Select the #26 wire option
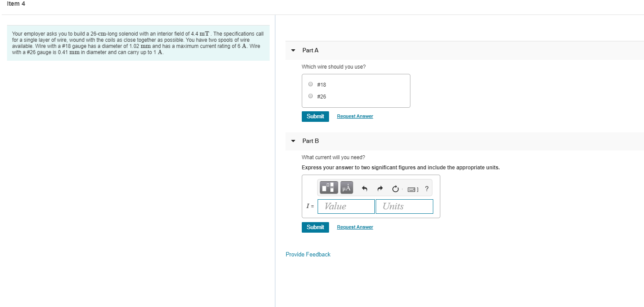The height and width of the screenshot is (307, 644). (x=310, y=95)
